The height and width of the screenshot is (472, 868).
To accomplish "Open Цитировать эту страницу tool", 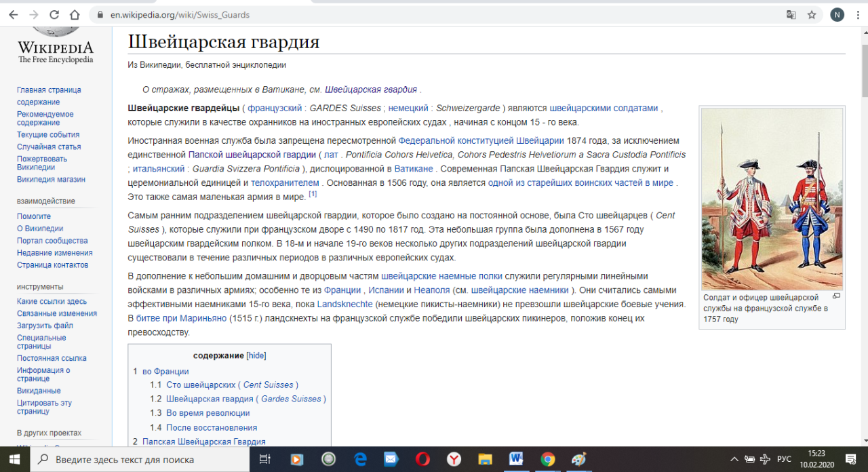I will (43, 407).
